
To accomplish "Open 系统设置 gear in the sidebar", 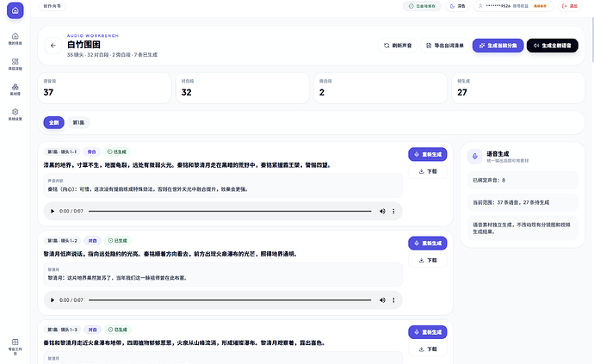I will (x=15, y=114).
